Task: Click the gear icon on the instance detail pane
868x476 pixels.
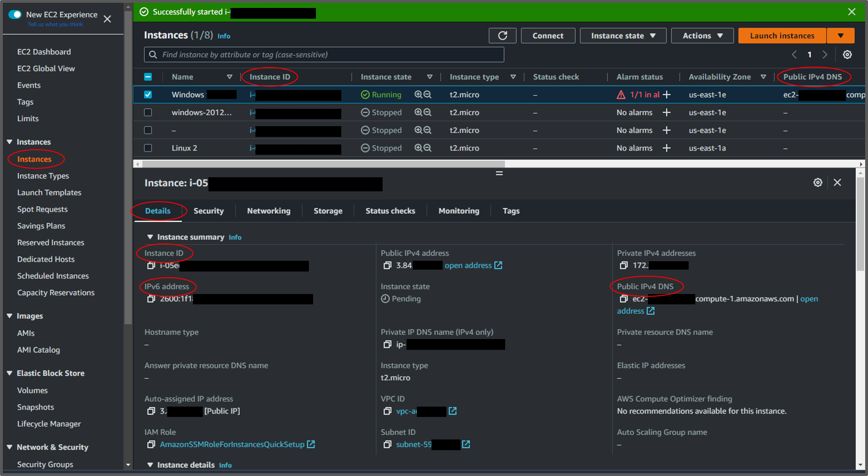Action: click(x=818, y=182)
